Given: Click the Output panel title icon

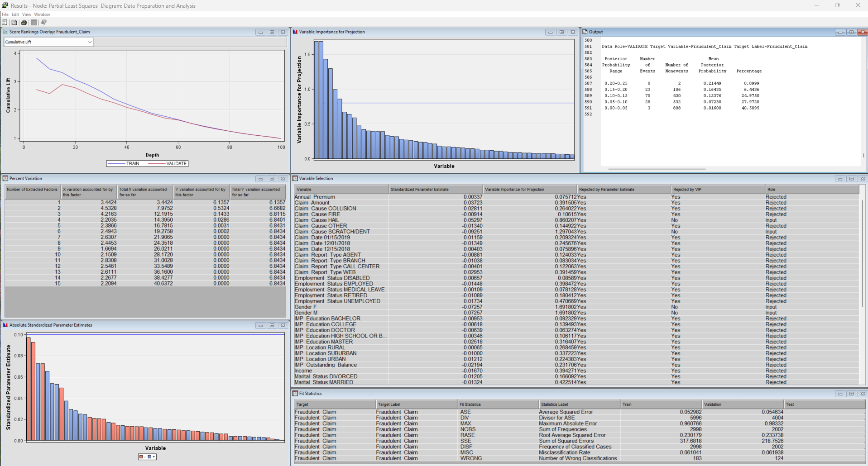Looking at the screenshot, I should tap(585, 32).
